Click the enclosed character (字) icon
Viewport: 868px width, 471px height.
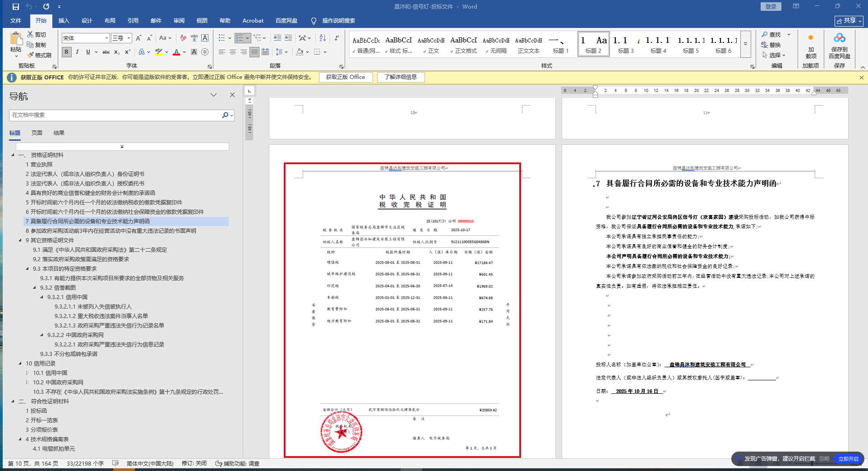coord(205,52)
